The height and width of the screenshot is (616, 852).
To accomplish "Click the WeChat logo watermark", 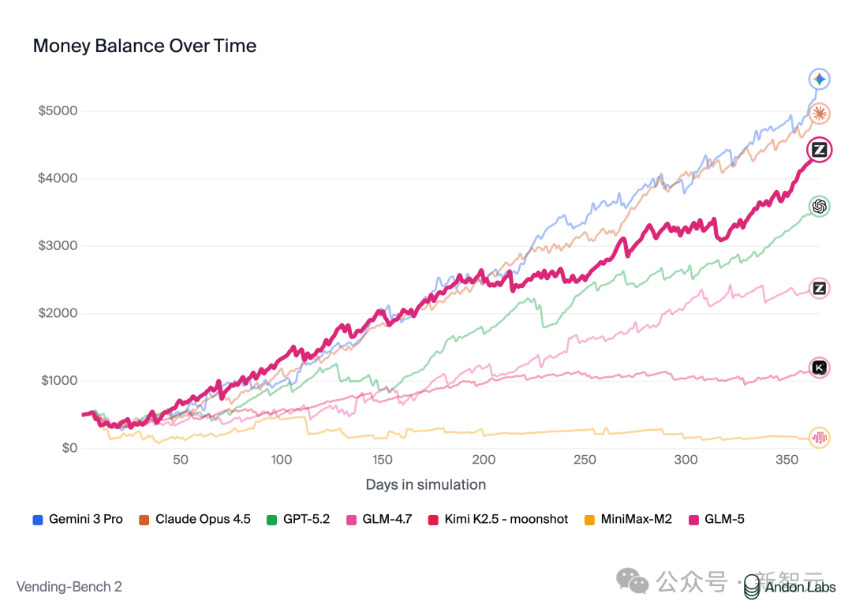I will coord(632,581).
